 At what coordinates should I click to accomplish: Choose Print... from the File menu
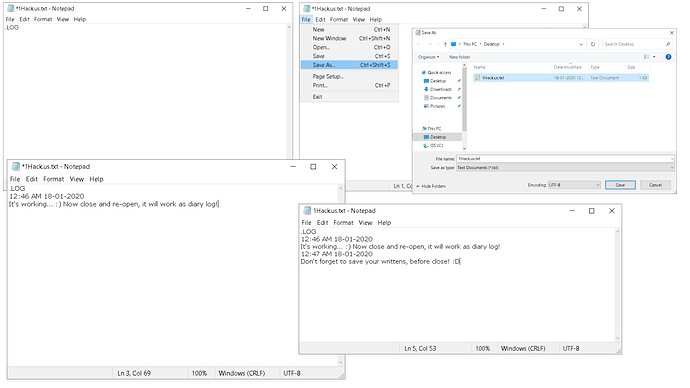tap(349, 85)
